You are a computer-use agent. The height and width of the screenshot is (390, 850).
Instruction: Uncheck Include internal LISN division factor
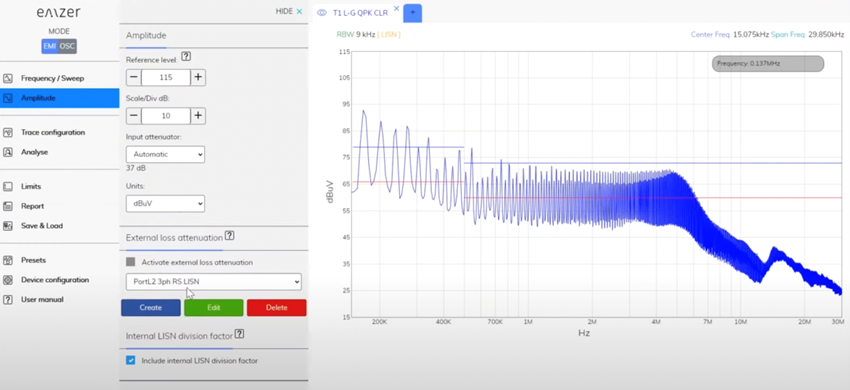coord(131,360)
